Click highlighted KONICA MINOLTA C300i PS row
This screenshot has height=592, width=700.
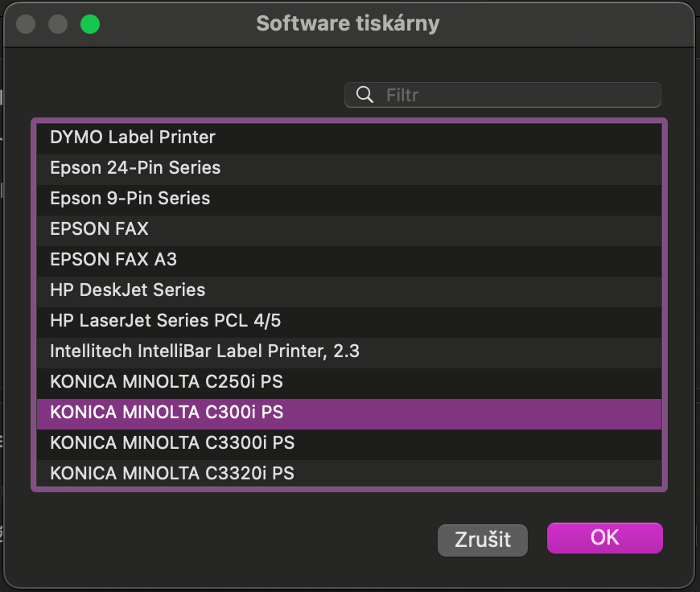[x=349, y=413]
